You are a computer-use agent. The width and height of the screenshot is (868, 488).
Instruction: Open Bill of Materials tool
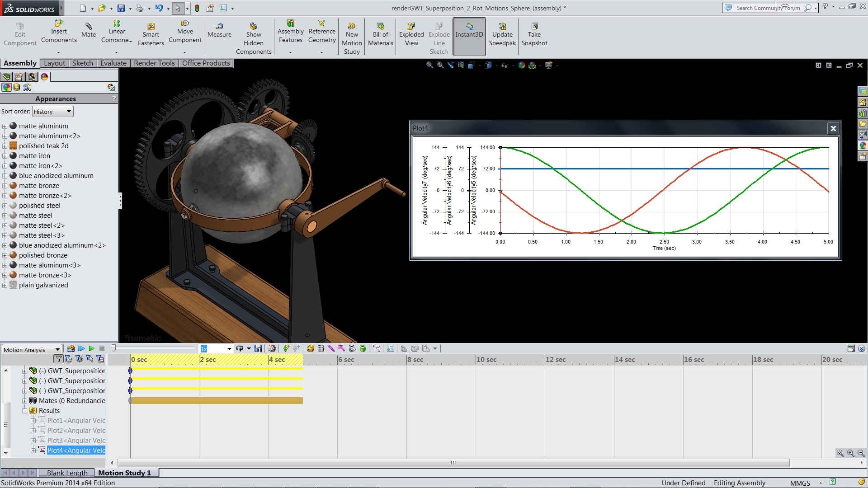(x=380, y=34)
